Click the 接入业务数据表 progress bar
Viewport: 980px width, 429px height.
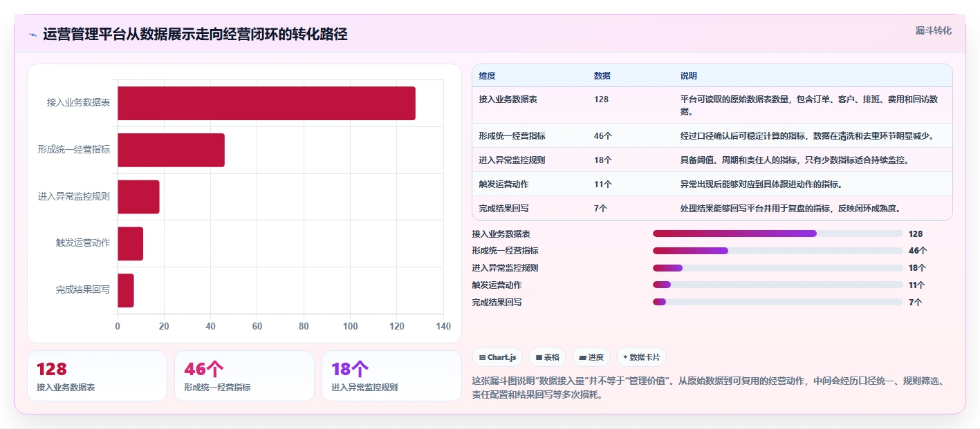pyautogui.click(x=778, y=233)
